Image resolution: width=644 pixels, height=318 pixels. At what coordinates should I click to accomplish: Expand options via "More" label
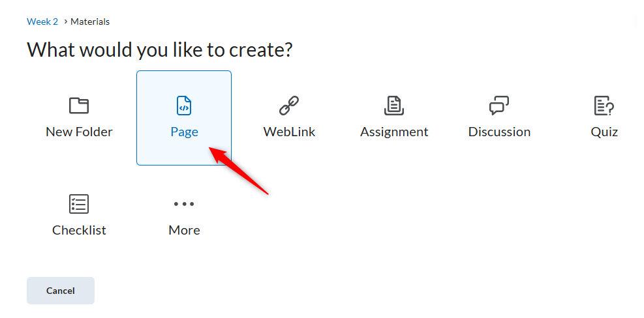(184, 230)
